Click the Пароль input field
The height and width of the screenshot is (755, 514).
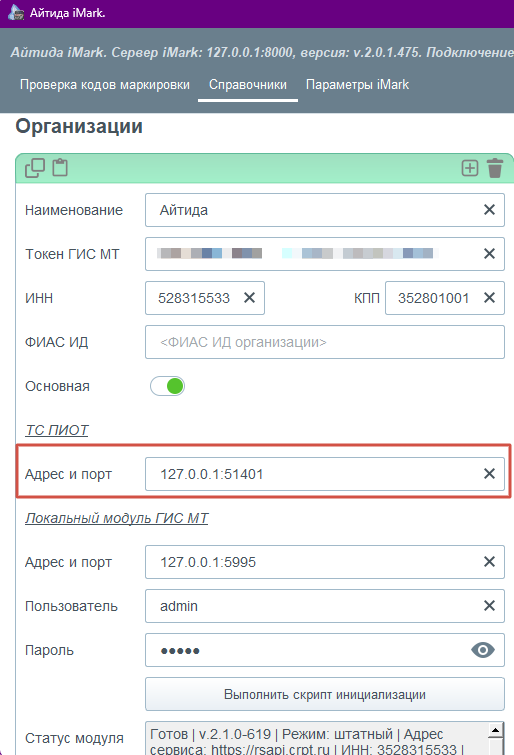pyautogui.click(x=325, y=650)
